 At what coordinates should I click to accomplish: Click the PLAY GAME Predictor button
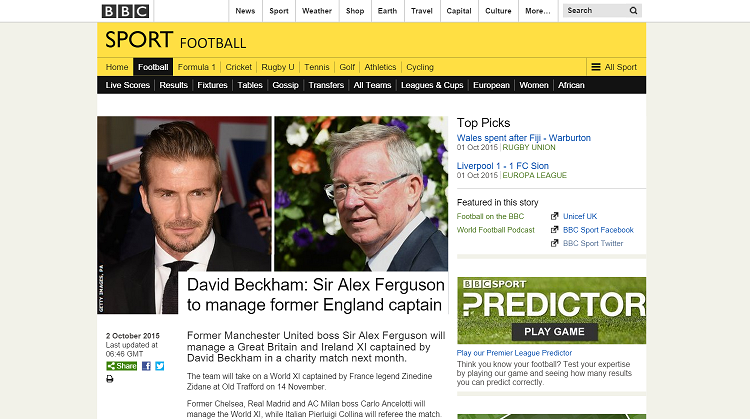[x=554, y=332]
